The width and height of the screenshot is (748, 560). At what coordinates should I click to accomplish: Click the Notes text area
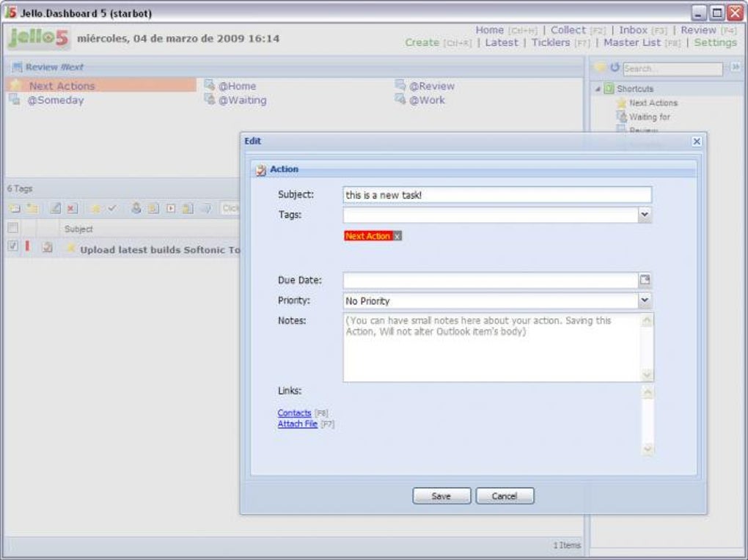tap(492, 347)
